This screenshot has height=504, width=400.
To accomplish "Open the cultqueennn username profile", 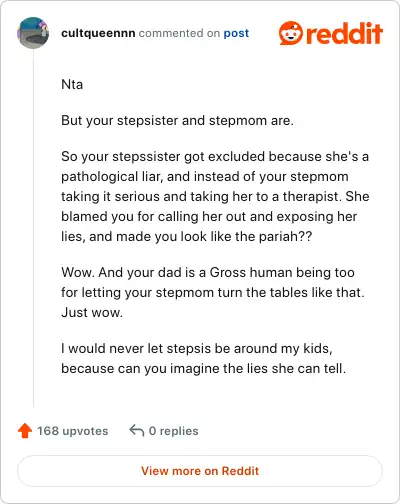I will pyautogui.click(x=98, y=33).
